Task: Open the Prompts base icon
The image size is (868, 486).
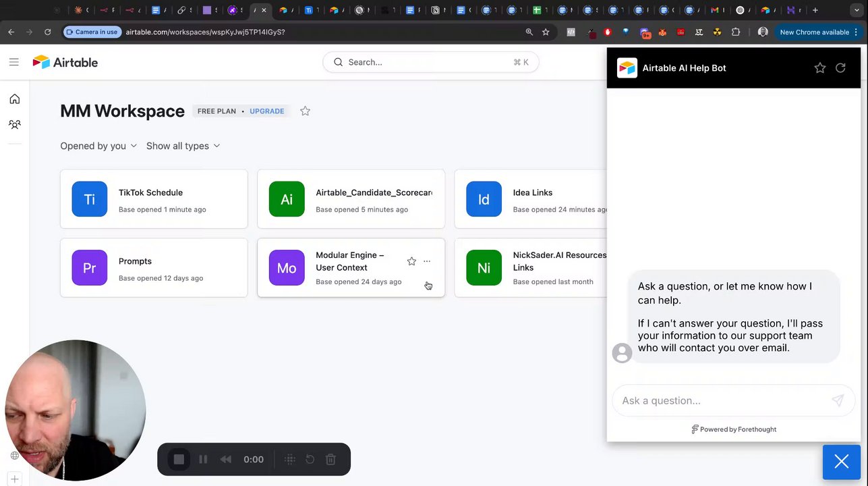Action: (90, 268)
